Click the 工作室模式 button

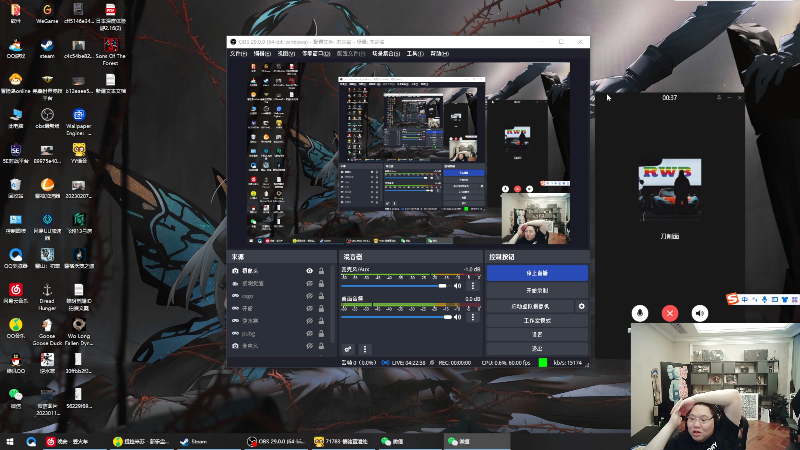537,320
